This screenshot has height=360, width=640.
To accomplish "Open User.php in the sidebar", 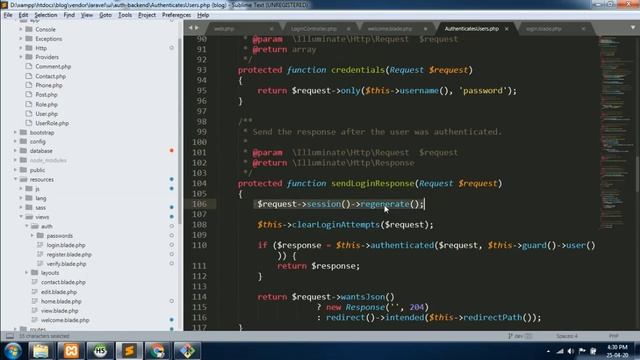I will [47, 114].
